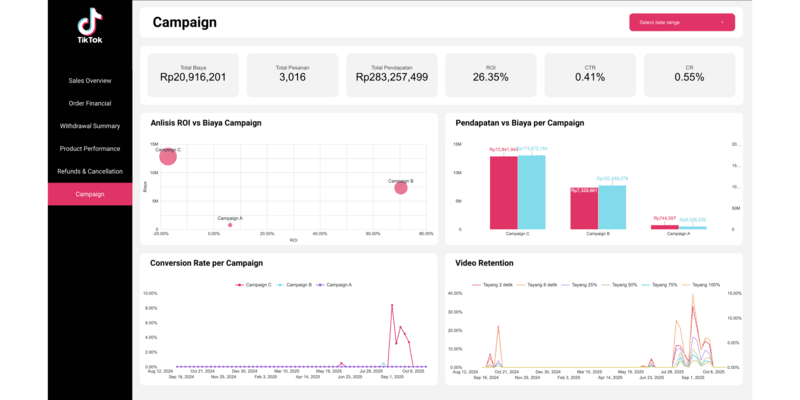The height and width of the screenshot is (400, 800).
Task: Select the active Campaign sidebar tab
Action: [x=89, y=194]
